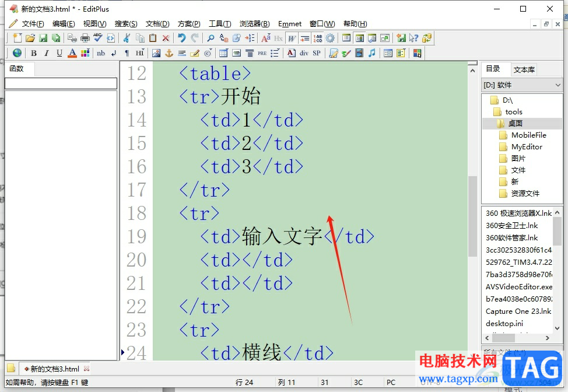Open heading (H1) tag dropdown
Image resolution: width=568 pixels, height=392 pixels.
140,53
